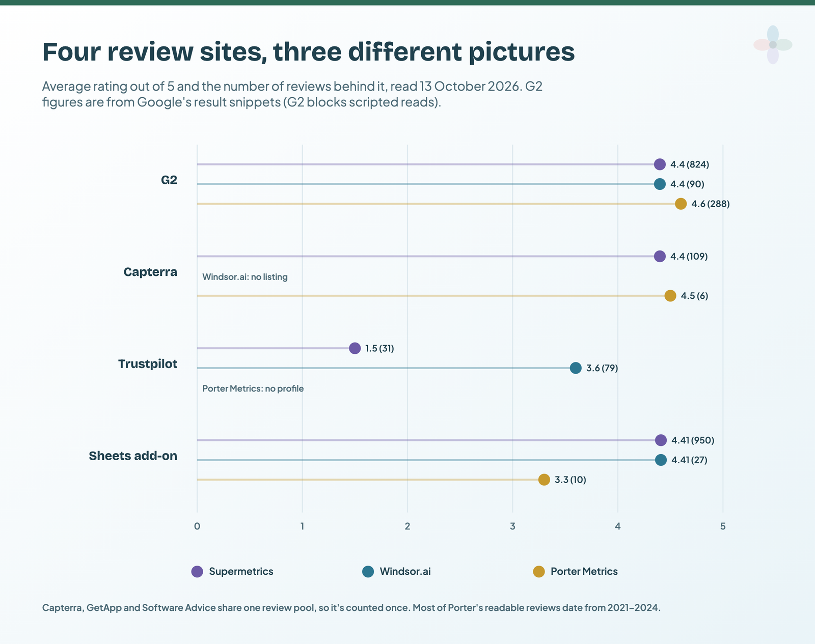Click the 3.3 (10) data point dot
The height and width of the screenshot is (644, 815).
pyautogui.click(x=544, y=480)
